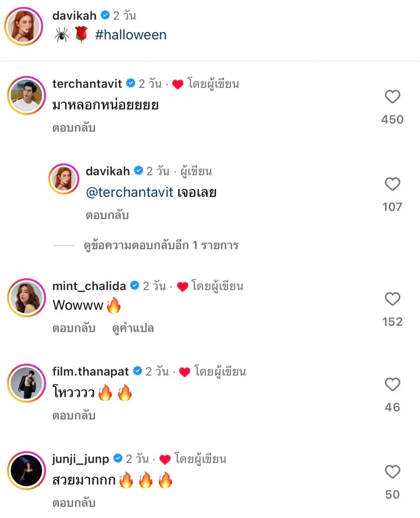Like junji_junp's comment with heart icon
The width and height of the screenshot is (420, 518).
[392, 472]
